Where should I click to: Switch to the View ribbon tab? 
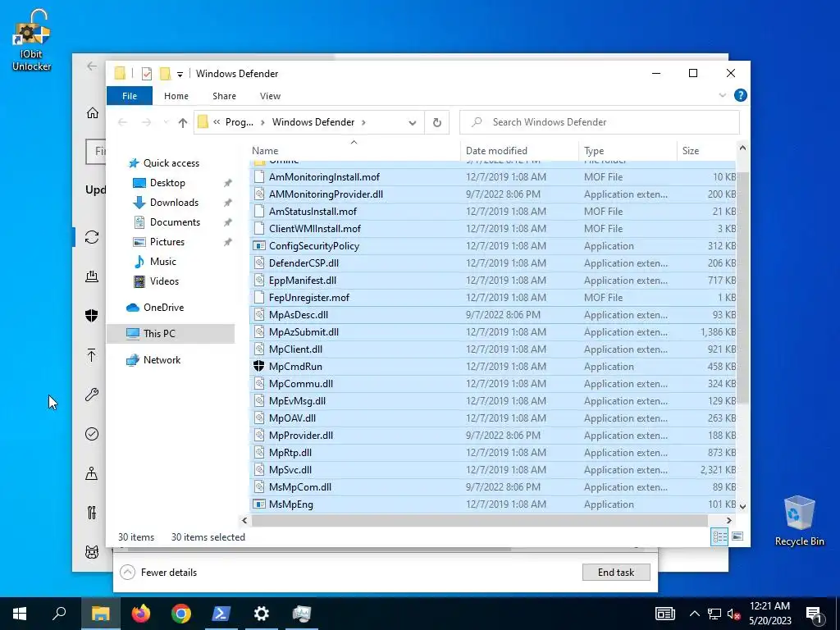[270, 96]
